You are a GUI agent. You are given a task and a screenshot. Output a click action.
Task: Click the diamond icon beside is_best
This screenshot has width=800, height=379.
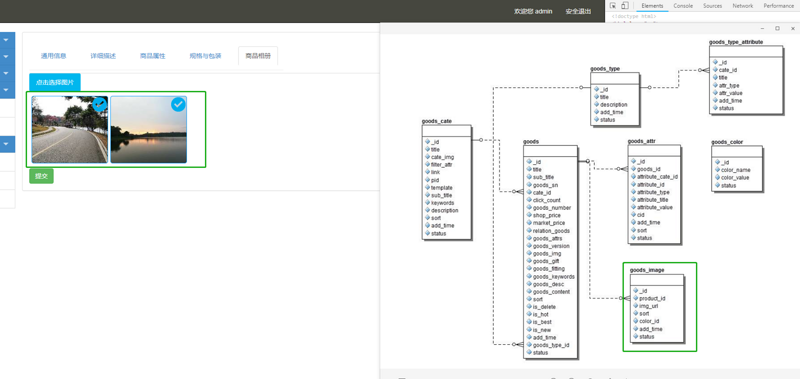tap(529, 322)
